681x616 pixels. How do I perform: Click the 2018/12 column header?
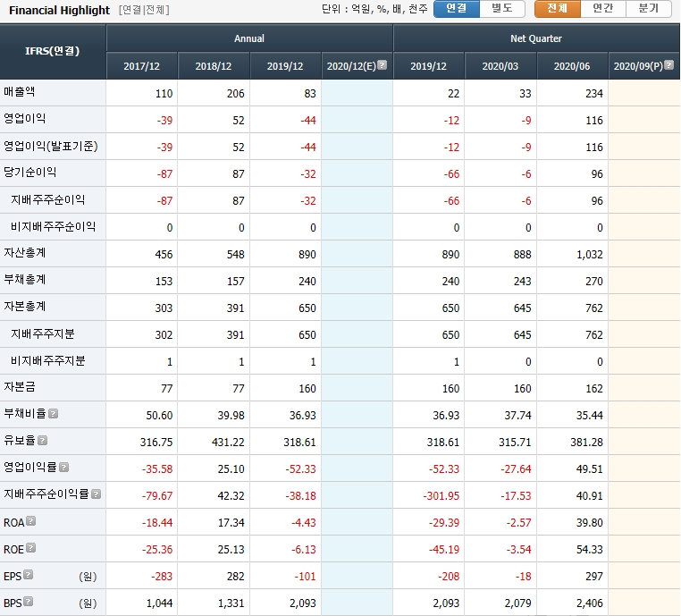(x=214, y=66)
